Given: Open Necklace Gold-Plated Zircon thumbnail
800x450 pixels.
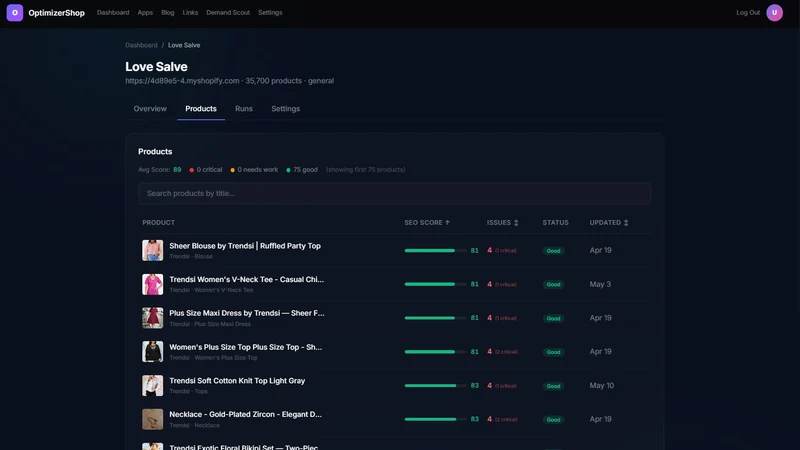Looking at the screenshot, I should pos(153,419).
